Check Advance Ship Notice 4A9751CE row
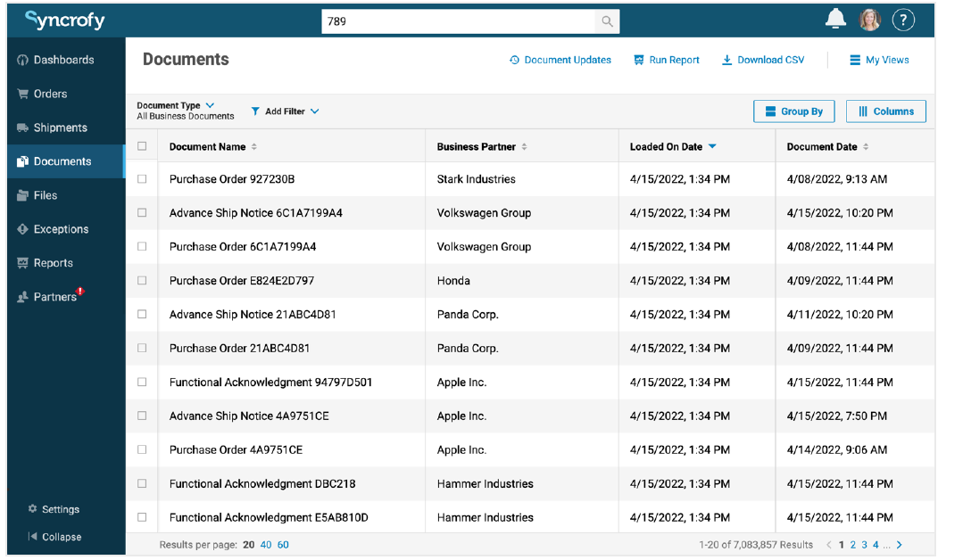971x560 pixels. [x=142, y=416]
